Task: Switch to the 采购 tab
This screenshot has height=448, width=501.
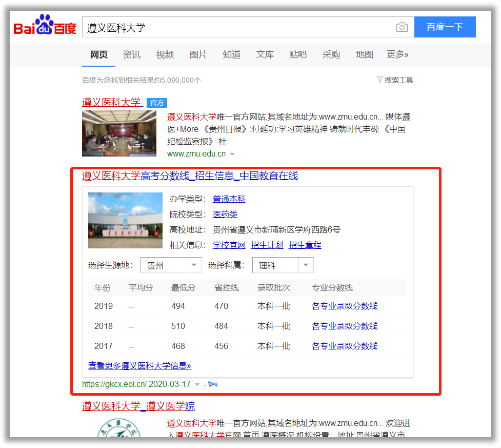Action: (x=331, y=55)
